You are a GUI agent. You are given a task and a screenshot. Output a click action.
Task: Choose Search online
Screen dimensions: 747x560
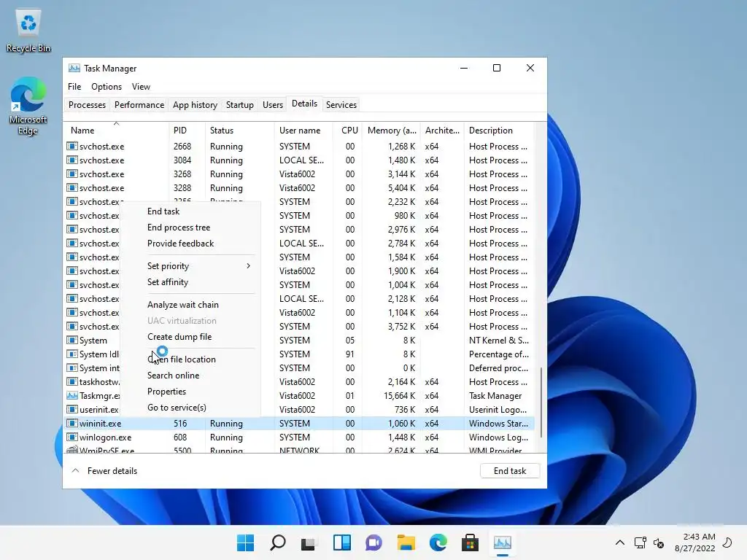click(174, 376)
